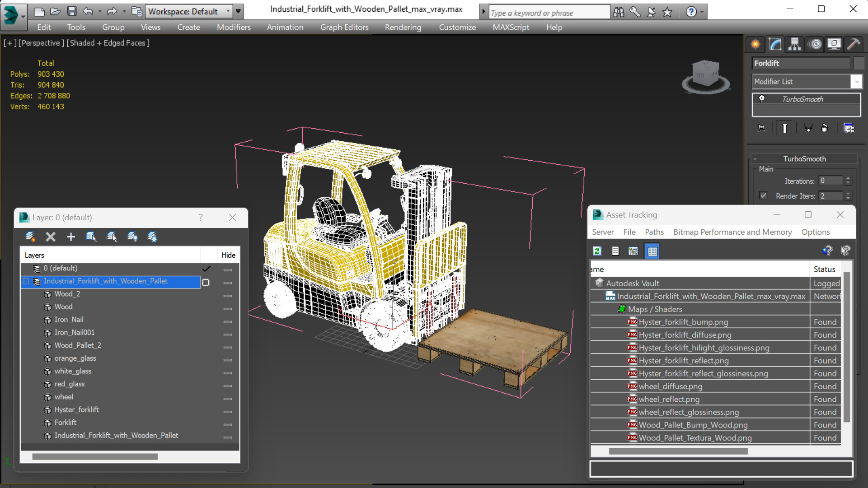868x488 pixels.
Task: Open the Paths menu in Asset Tracking
Action: click(654, 232)
